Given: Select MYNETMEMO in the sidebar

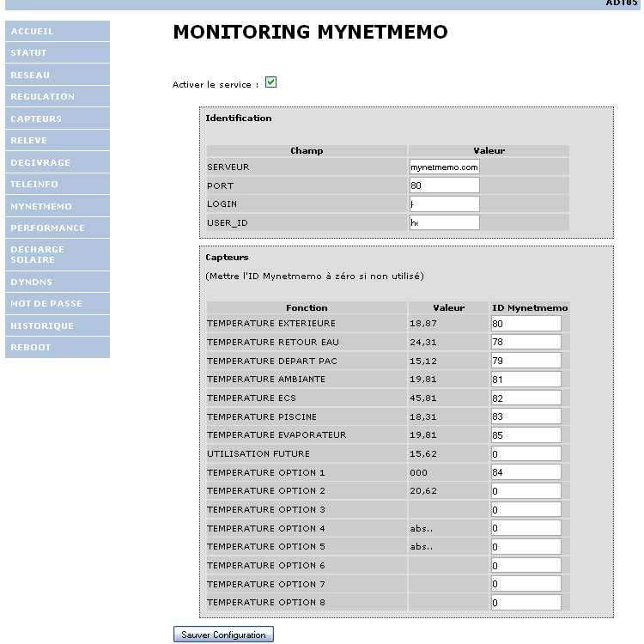Looking at the screenshot, I should tap(58, 206).
